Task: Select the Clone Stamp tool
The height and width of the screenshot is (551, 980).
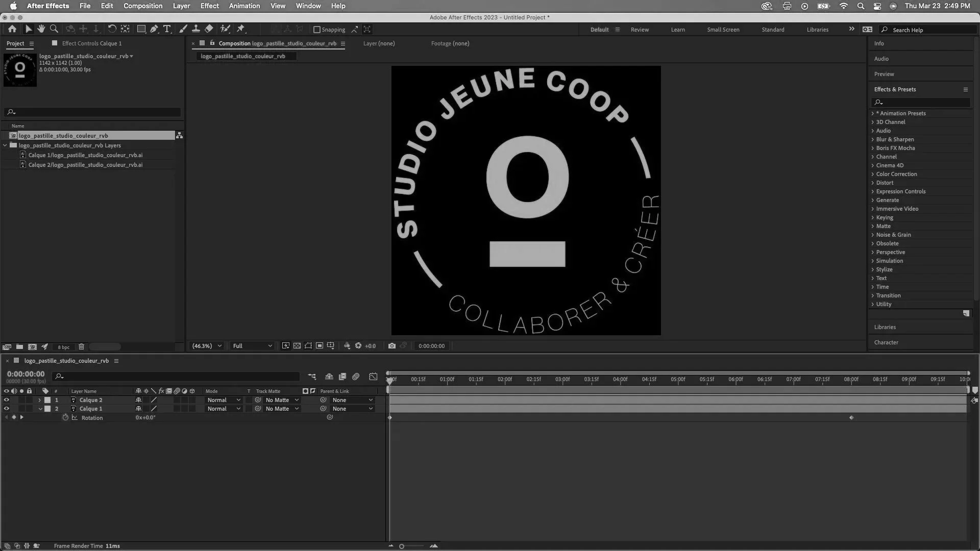Action: [195, 29]
